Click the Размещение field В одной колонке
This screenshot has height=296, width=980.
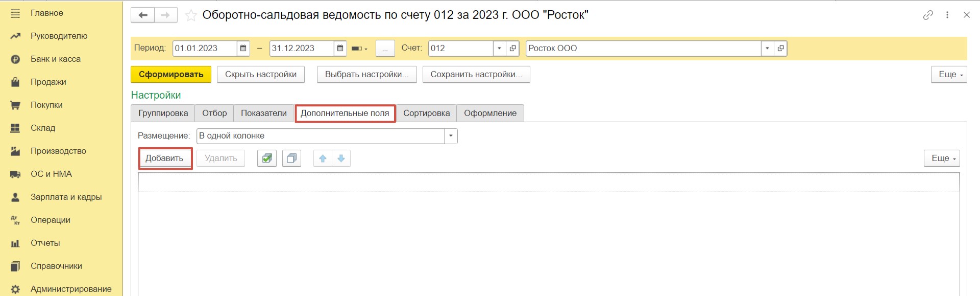pyautogui.click(x=321, y=136)
